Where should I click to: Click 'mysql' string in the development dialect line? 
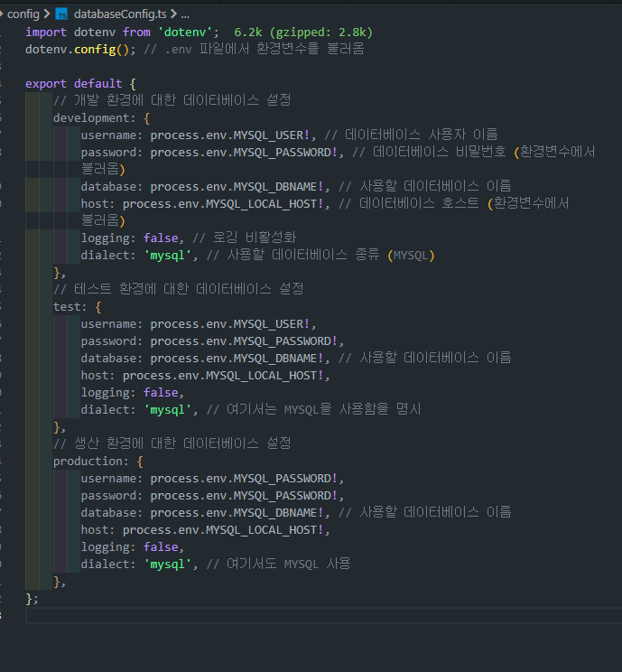pyautogui.click(x=168, y=255)
